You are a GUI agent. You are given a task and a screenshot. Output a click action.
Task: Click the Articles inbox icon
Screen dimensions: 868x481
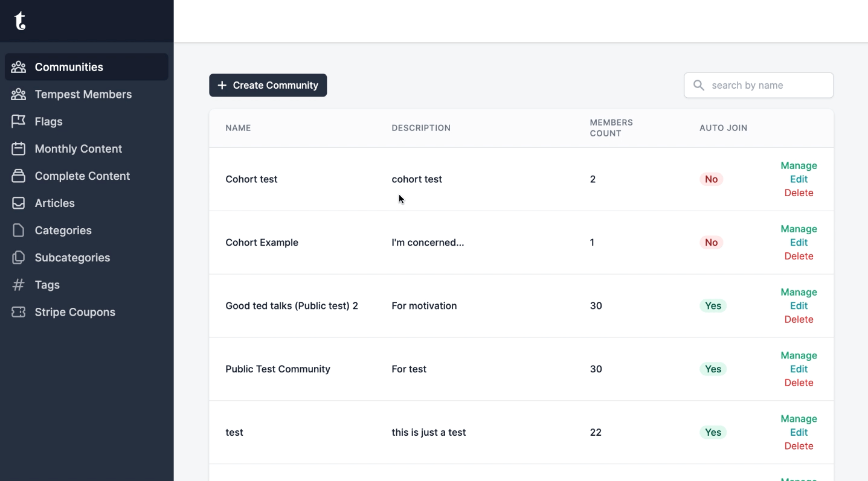(19, 203)
